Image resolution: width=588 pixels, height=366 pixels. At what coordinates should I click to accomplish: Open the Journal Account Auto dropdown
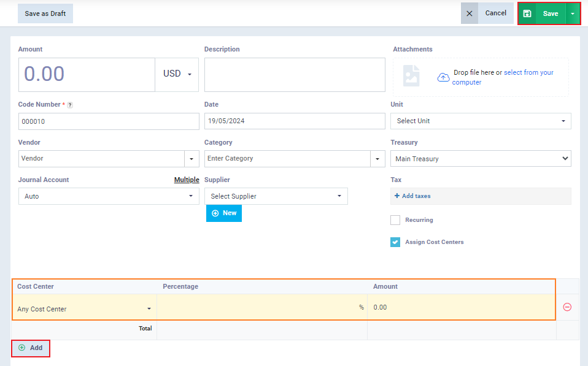(x=109, y=196)
